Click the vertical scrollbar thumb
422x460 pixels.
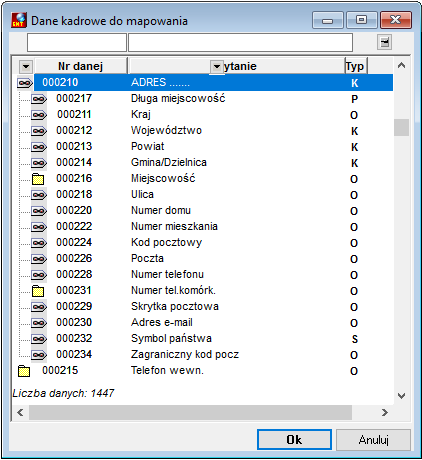(x=401, y=127)
